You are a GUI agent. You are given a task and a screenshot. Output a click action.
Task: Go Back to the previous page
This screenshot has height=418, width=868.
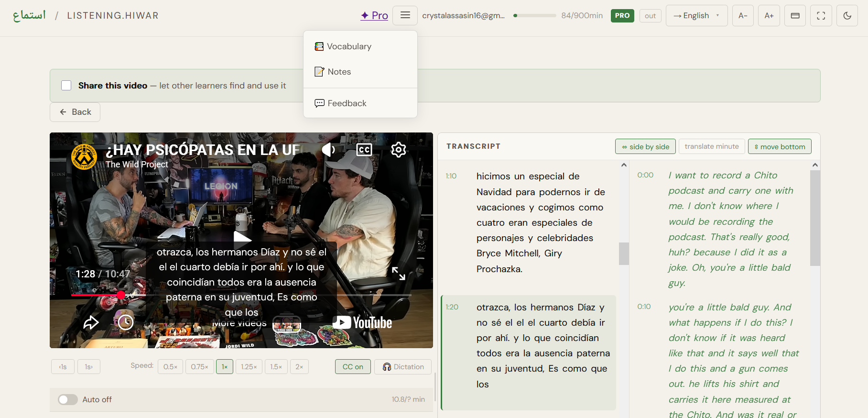(75, 112)
